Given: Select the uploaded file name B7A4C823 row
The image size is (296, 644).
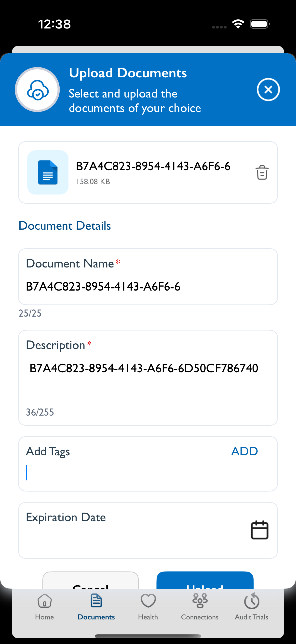Looking at the screenshot, I should 148,172.
